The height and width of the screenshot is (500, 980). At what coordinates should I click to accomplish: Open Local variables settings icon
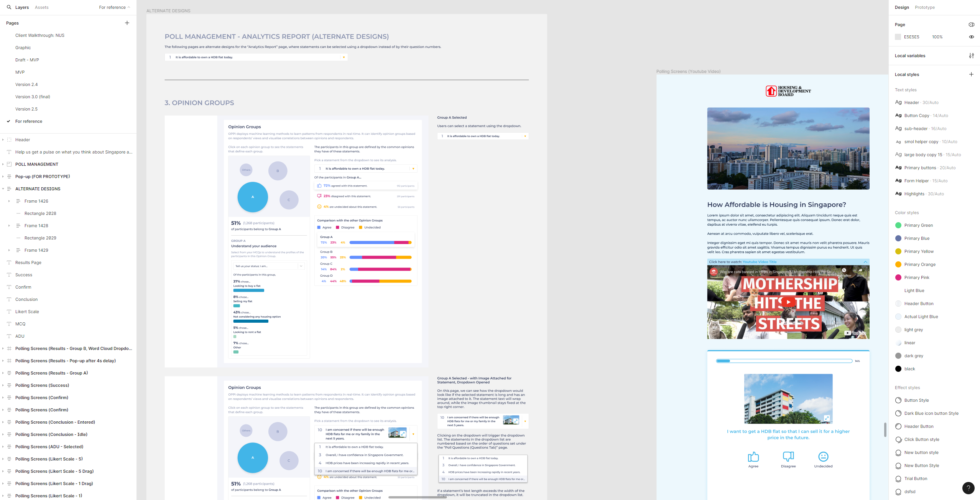(x=971, y=56)
